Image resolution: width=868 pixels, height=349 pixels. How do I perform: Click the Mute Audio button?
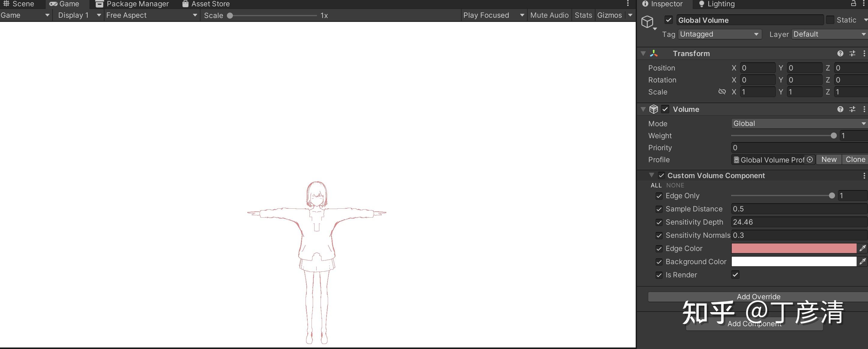pos(549,15)
